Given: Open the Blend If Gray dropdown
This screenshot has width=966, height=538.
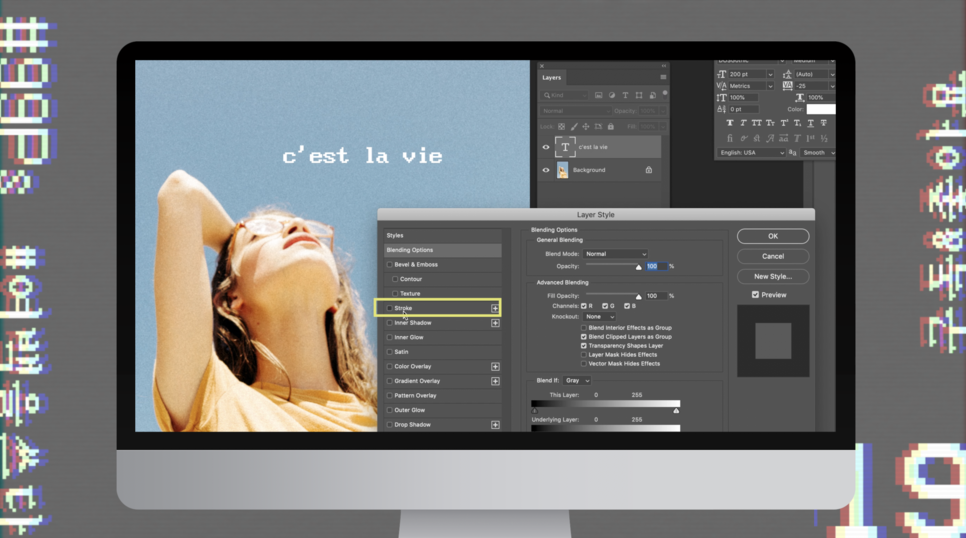Looking at the screenshot, I should [577, 381].
